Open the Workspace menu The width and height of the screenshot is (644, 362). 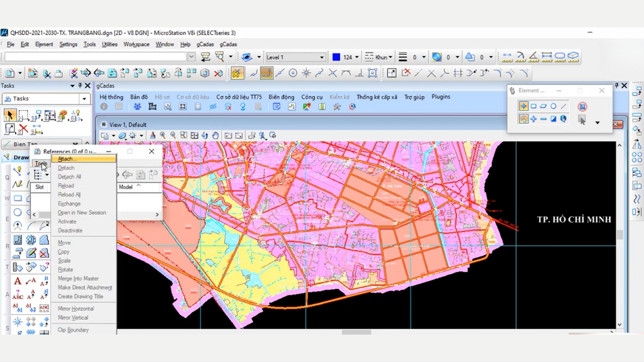click(x=136, y=45)
